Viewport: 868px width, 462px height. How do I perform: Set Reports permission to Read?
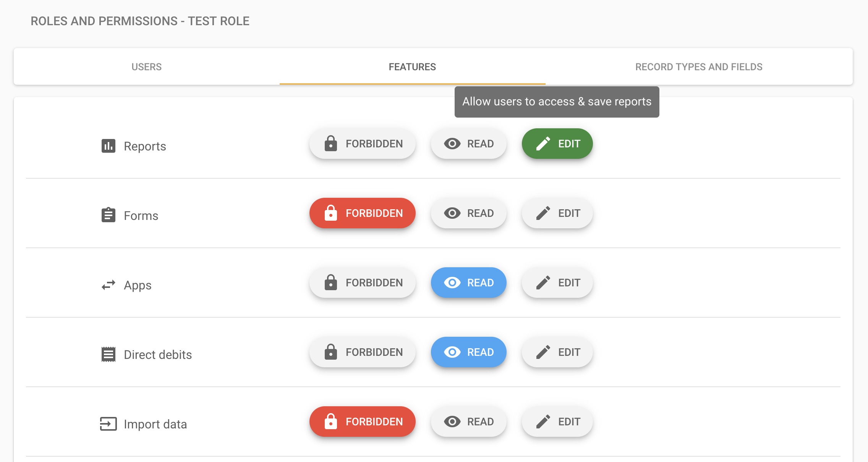[469, 144]
